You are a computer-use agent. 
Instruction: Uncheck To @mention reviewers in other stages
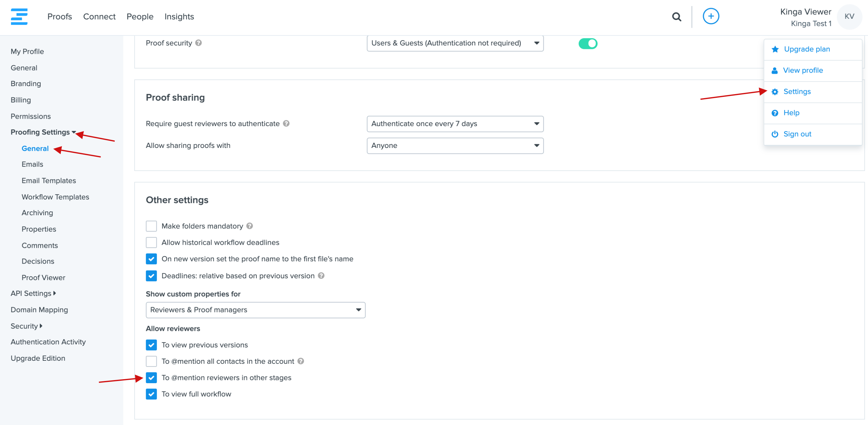pos(151,377)
